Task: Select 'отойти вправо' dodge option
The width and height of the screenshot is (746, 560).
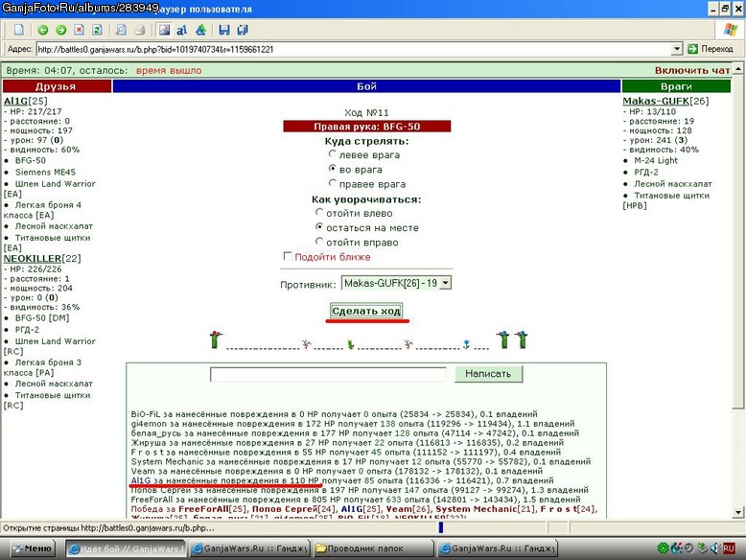Action: pos(319,242)
